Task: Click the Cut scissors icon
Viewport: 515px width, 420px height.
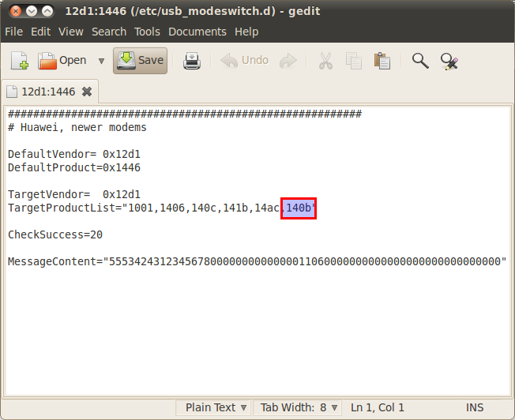Action: [325, 61]
